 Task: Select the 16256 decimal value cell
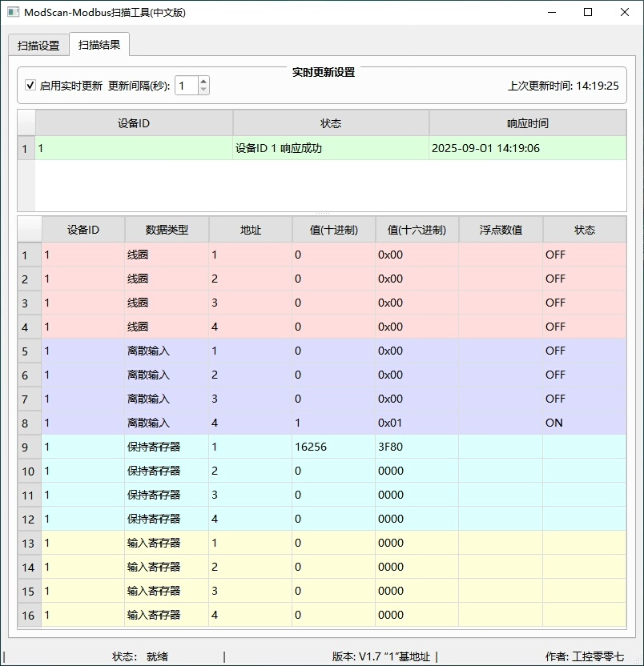pyautogui.click(x=333, y=447)
